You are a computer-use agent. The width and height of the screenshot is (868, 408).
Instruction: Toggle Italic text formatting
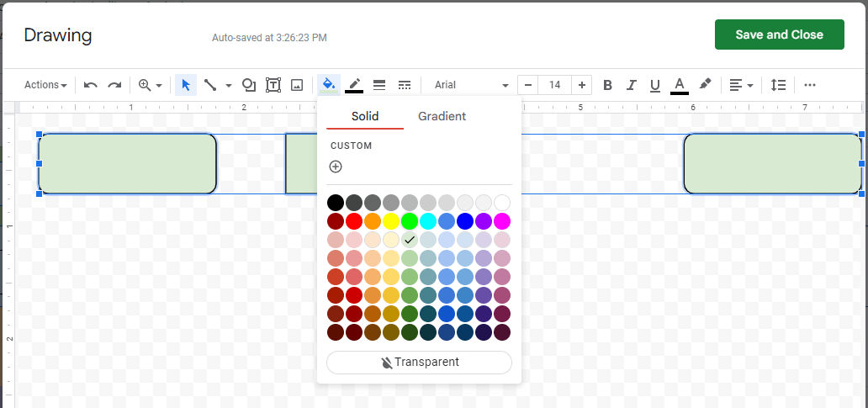[x=632, y=85]
